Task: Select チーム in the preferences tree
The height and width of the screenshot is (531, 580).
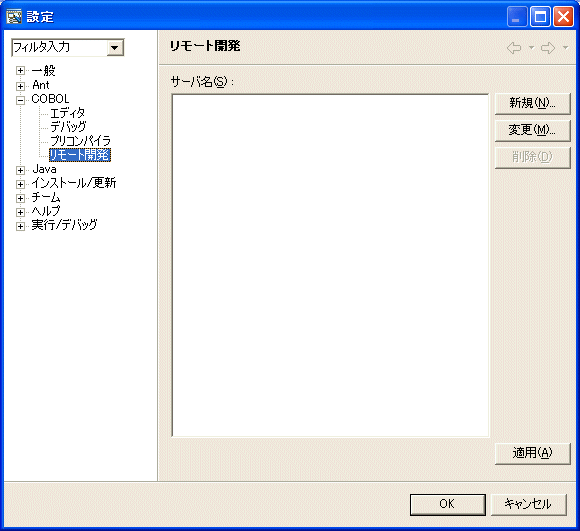Action: (46, 197)
